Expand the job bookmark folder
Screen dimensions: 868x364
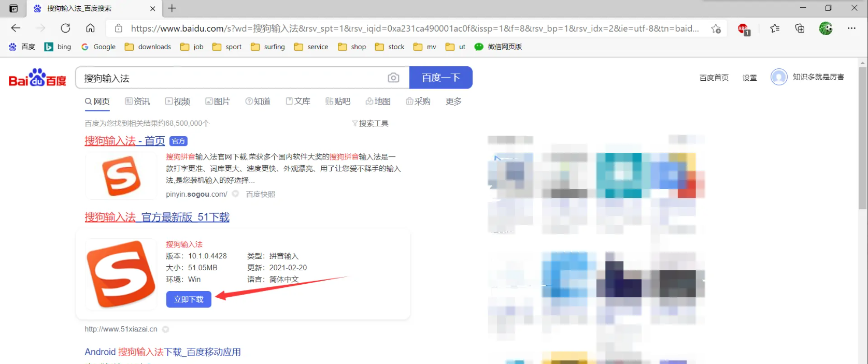[192, 47]
